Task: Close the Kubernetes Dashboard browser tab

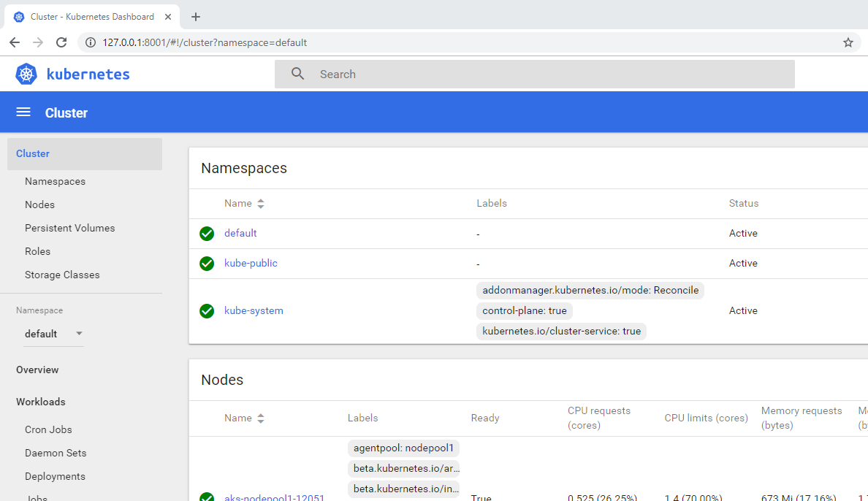Action: click(168, 17)
